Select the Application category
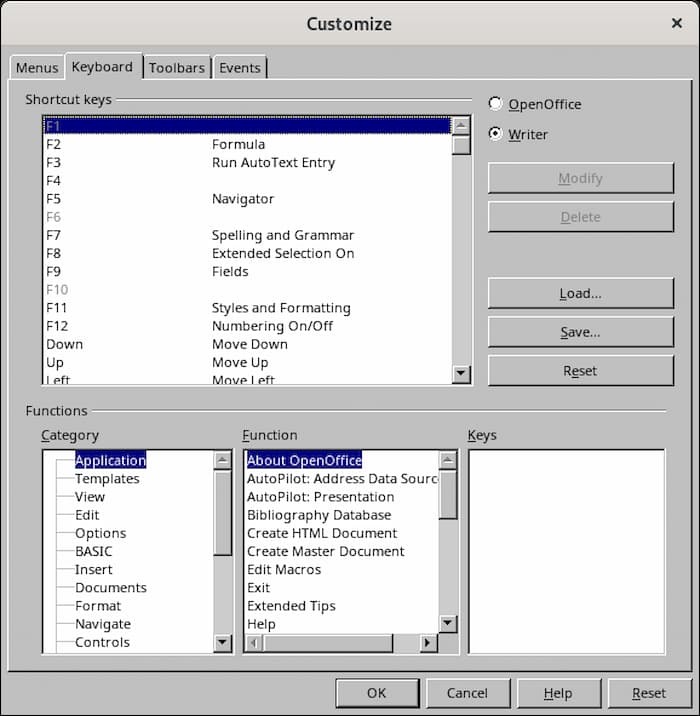The image size is (700, 716). pos(111,460)
